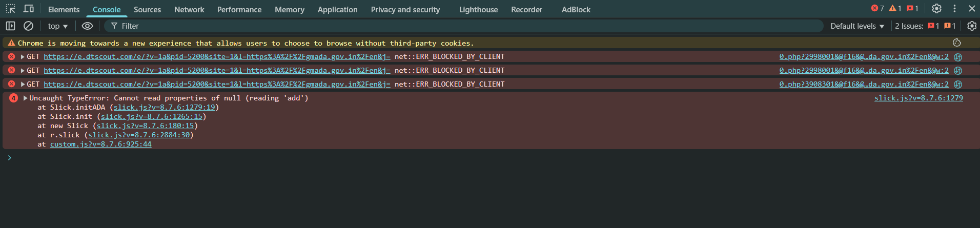Focus the console Filter input field
The image size is (980, 228).
click(x=464, y=26)
